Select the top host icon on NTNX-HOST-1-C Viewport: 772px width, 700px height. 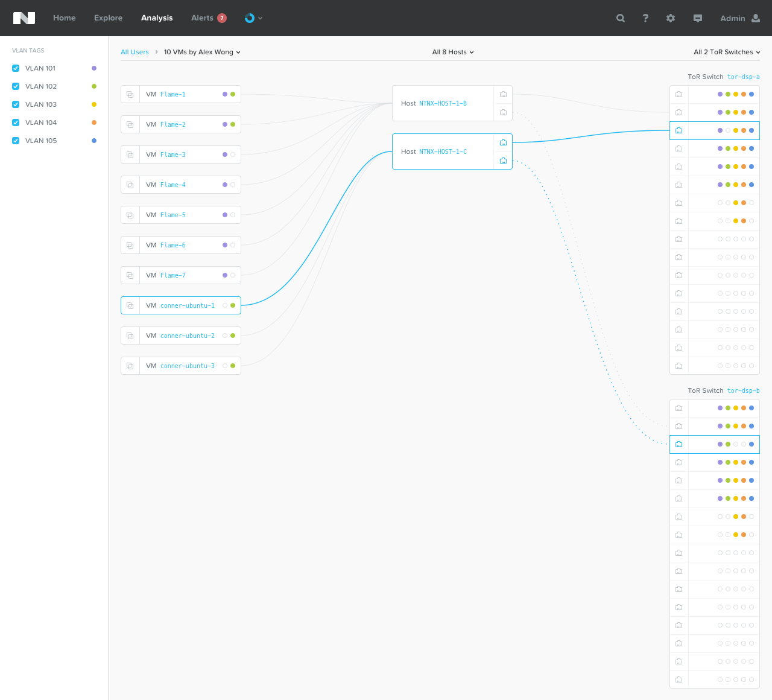[x=503, y=142]
